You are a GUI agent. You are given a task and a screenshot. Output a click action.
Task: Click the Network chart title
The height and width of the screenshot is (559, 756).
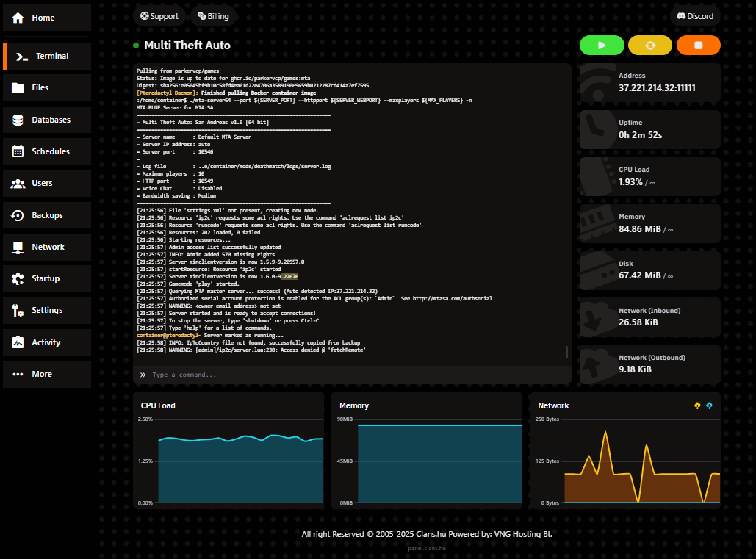tap(553, 405)
